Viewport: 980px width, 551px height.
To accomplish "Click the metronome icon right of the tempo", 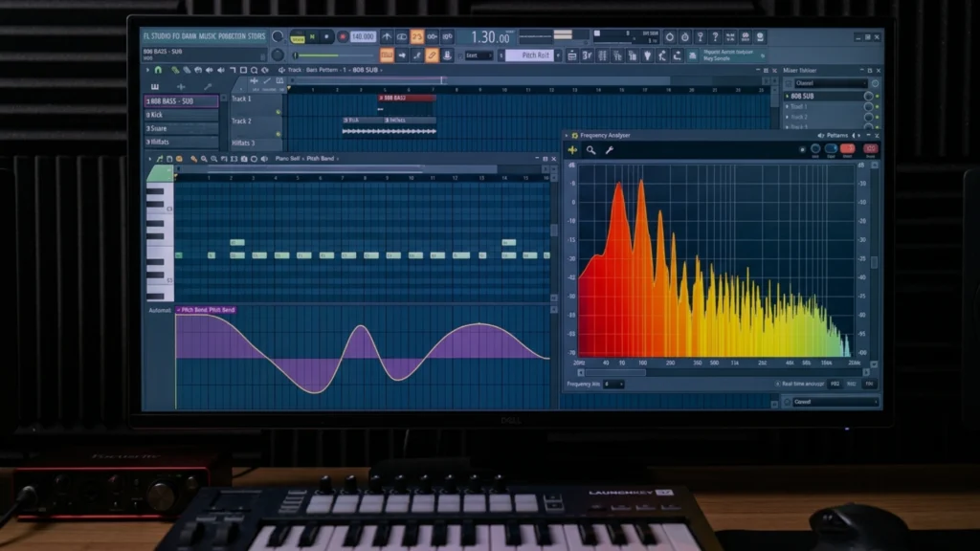I will 387,37.
